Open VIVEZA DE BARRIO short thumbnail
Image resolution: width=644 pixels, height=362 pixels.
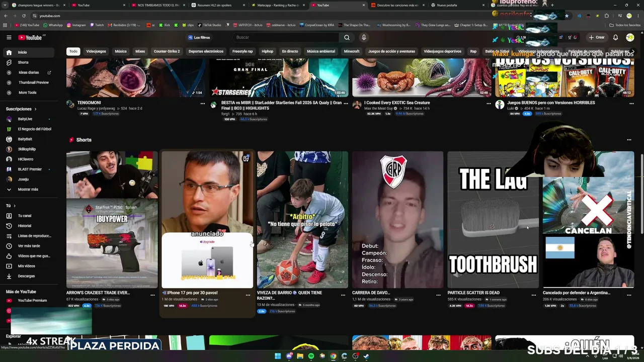point(302,220)
